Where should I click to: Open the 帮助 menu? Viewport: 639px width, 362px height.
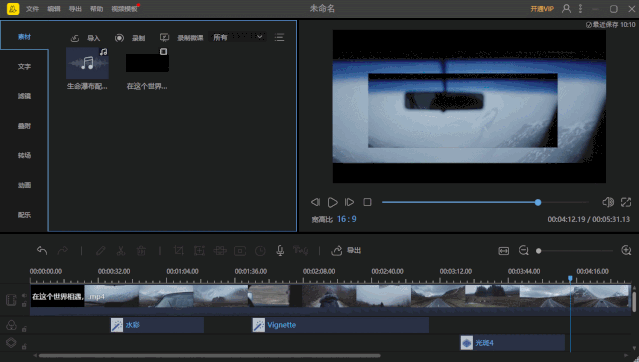[x=97, y=9]
